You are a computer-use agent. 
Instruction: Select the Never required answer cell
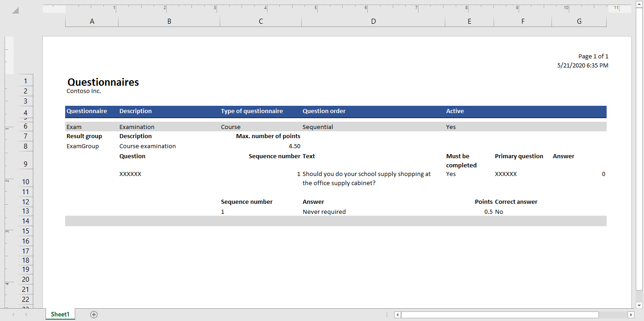tap(324, 212)
